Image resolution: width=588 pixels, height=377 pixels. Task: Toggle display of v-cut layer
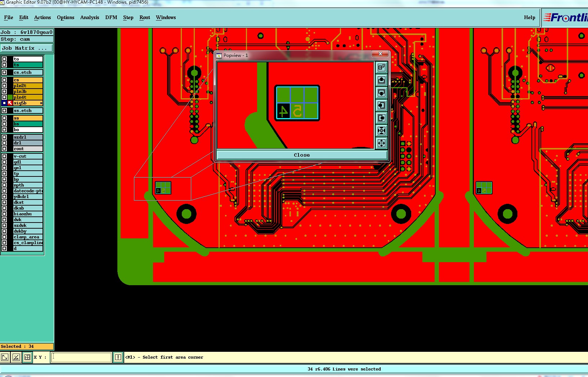(x=4, y=156)
